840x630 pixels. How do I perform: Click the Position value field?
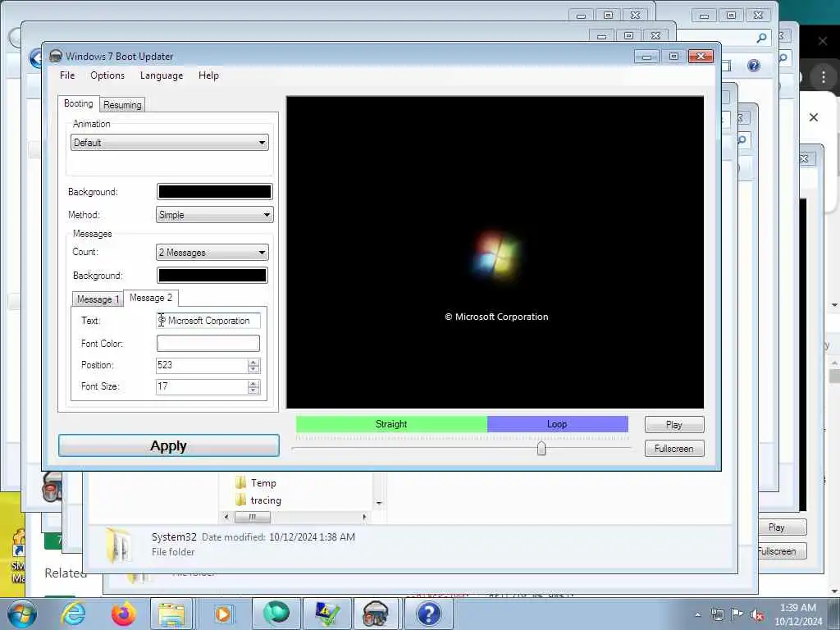[x=202, y=365]
